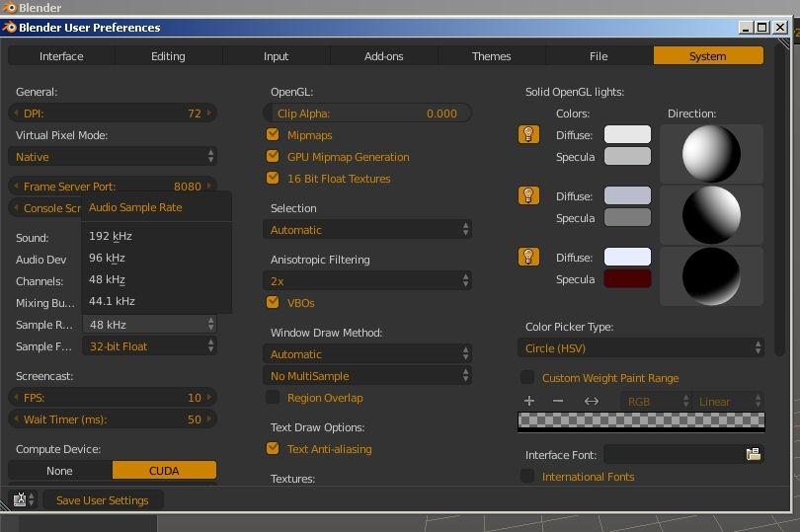This screenshot has width=800, height=532.
Task: Open the Color Picker Type dropdown
Action: point(640,348)
